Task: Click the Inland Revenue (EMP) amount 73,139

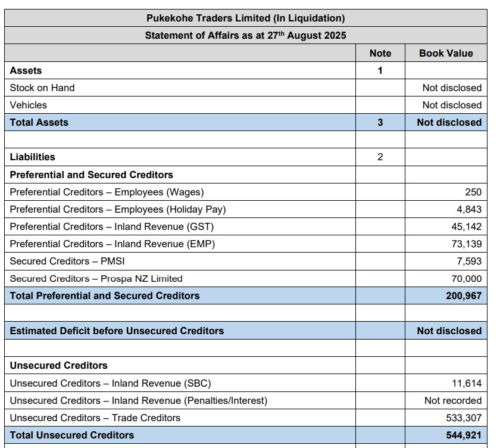Action: [x=467, y=244]
